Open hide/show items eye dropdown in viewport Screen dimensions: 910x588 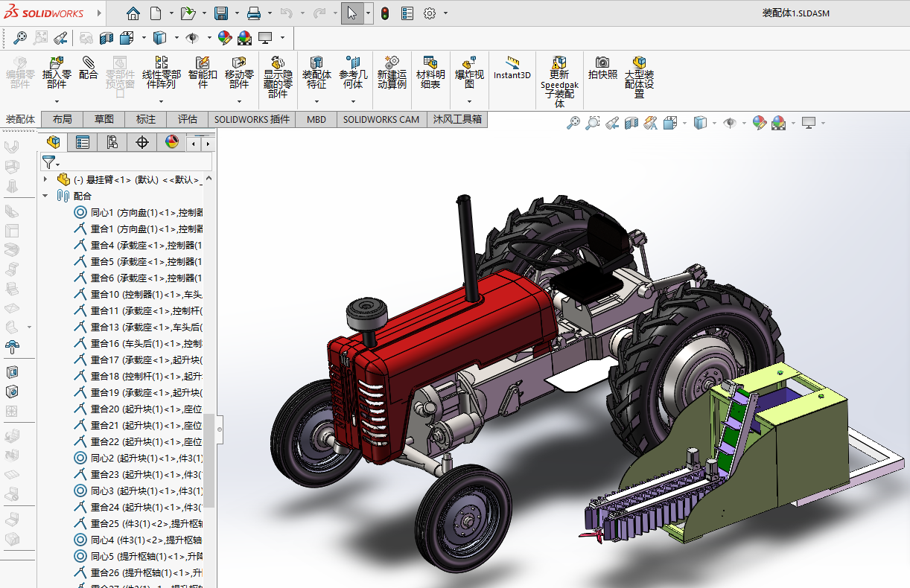click(x=730, y=123)
